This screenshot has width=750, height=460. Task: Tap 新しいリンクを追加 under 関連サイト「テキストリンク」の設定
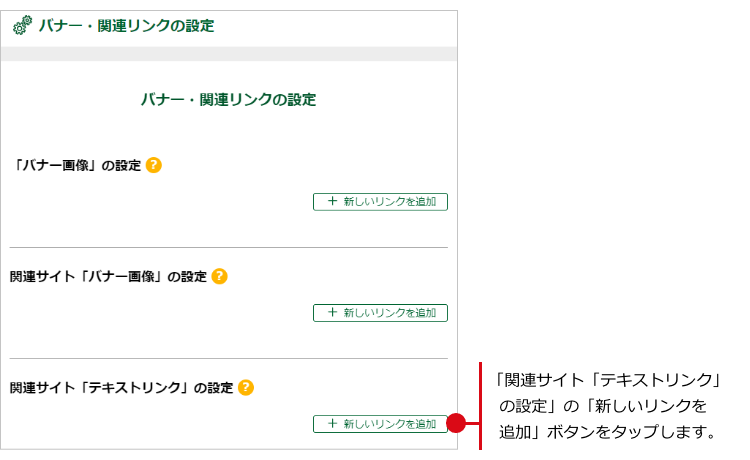pyautogui.click(x=380, y=424)
